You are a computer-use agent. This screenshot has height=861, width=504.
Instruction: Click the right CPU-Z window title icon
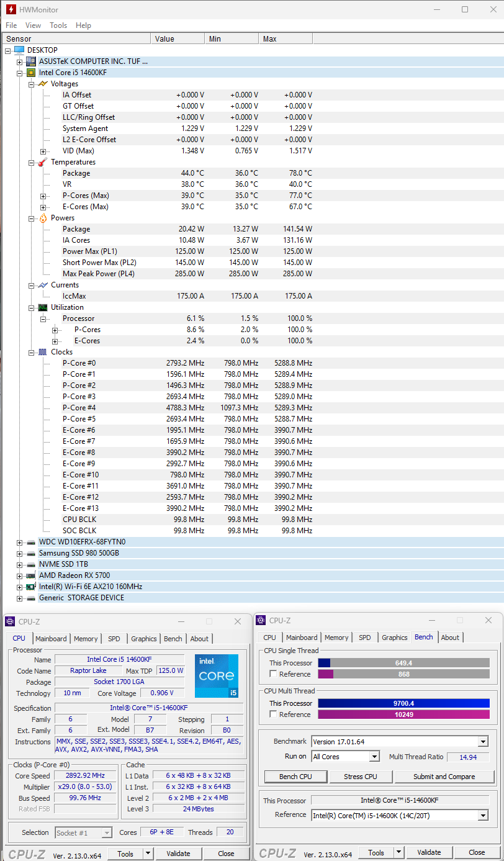(x=262, y=620)
